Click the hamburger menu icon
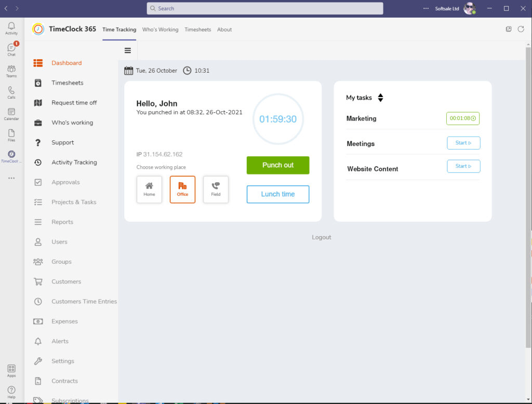Screen dimensions: 532x404 [128, 50]
